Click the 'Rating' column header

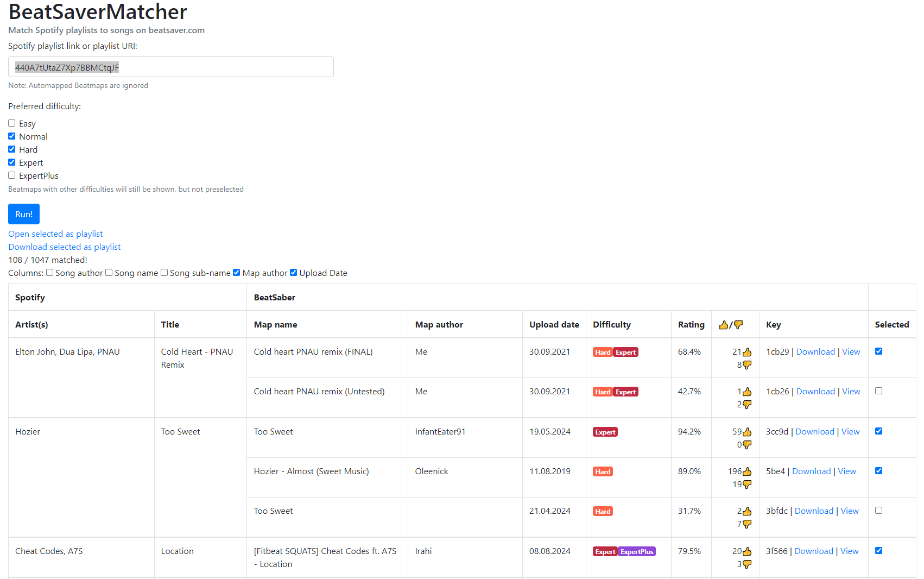(x=691, y=325)
